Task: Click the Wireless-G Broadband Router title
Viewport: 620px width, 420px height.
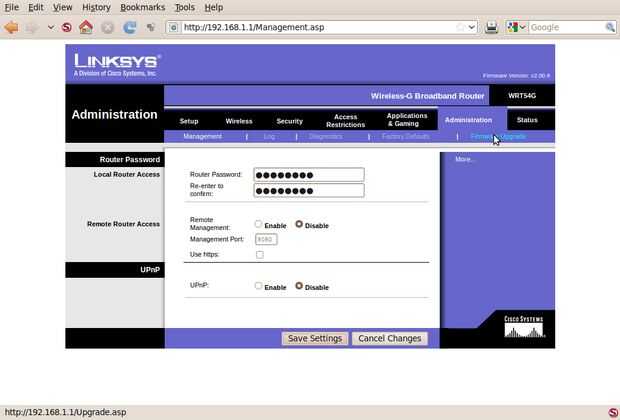Action: 427,96
